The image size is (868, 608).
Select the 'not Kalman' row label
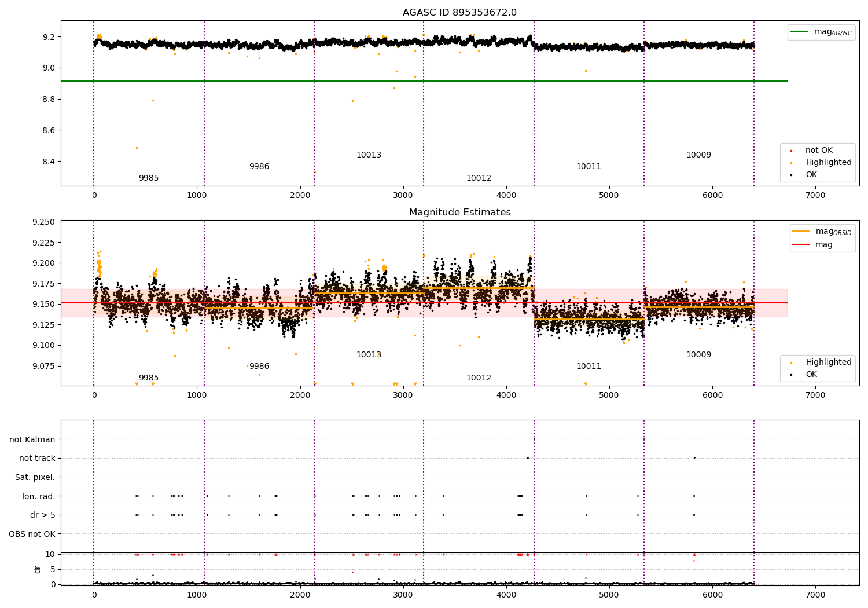(x=32, y=439)
